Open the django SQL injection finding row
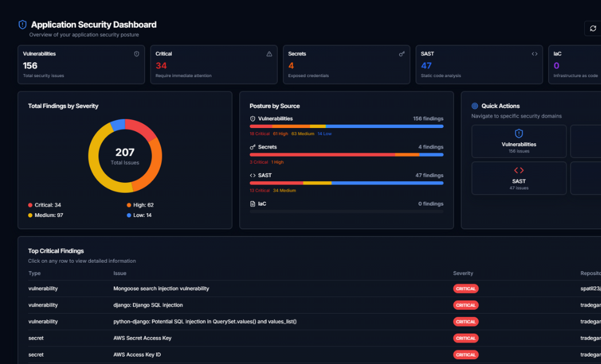 pos(148,305)
